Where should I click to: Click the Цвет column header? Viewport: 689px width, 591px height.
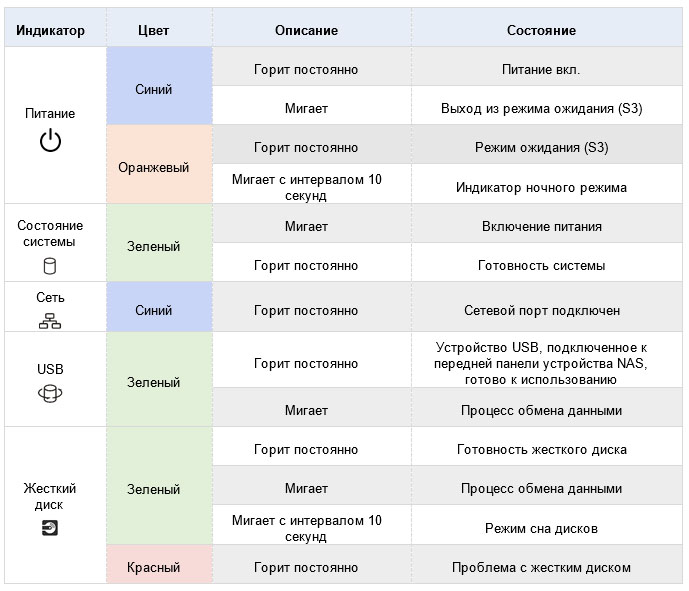click(153, 30)
